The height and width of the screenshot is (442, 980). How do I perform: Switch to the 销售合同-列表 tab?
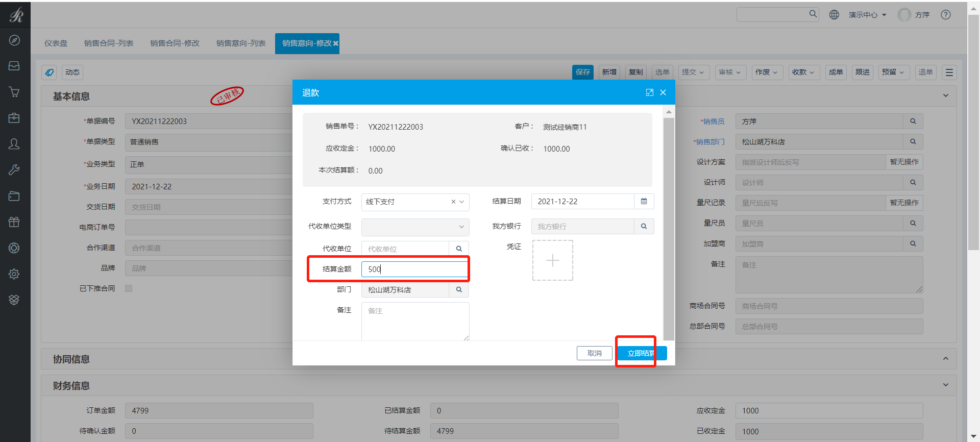tap(109, 43)
